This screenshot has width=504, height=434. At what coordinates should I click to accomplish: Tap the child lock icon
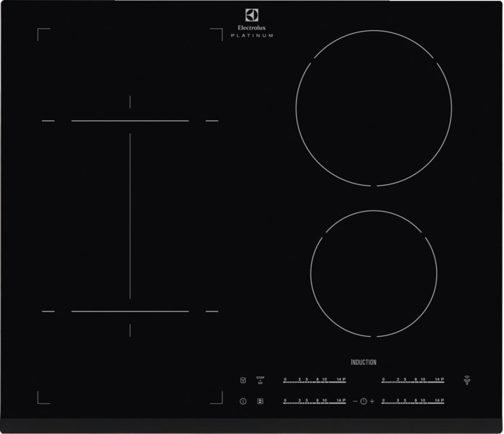(243, 380)
